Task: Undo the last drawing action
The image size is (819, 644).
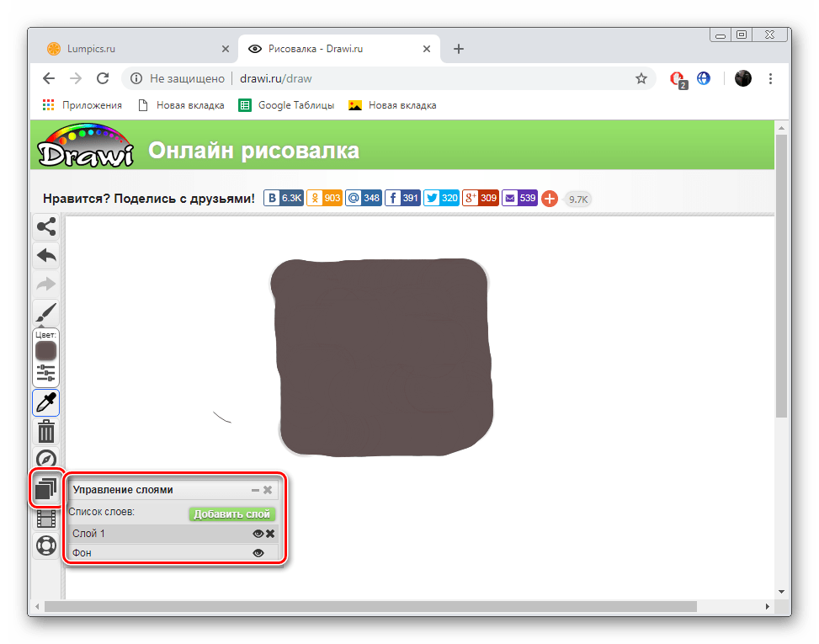Action: pyautogui.click(x=45, y=255)
